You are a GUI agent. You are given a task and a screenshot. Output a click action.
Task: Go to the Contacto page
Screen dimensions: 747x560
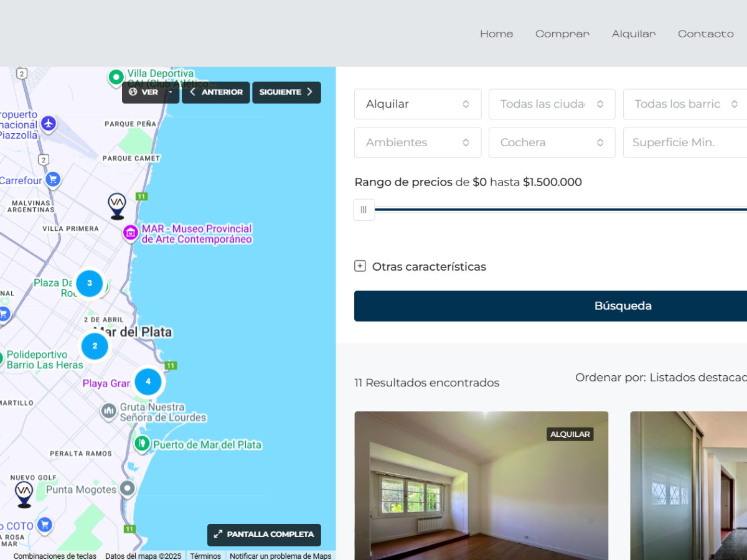pyautogui.click(x=705, y=34)
